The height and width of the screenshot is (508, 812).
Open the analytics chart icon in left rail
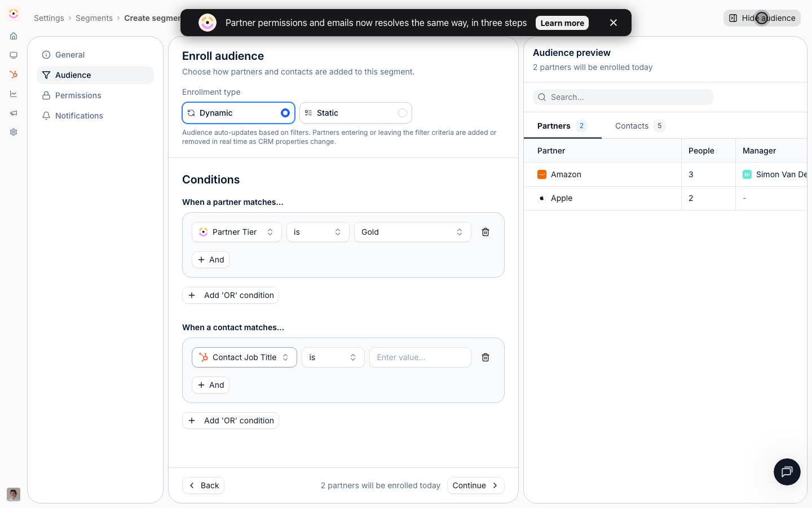14,94
